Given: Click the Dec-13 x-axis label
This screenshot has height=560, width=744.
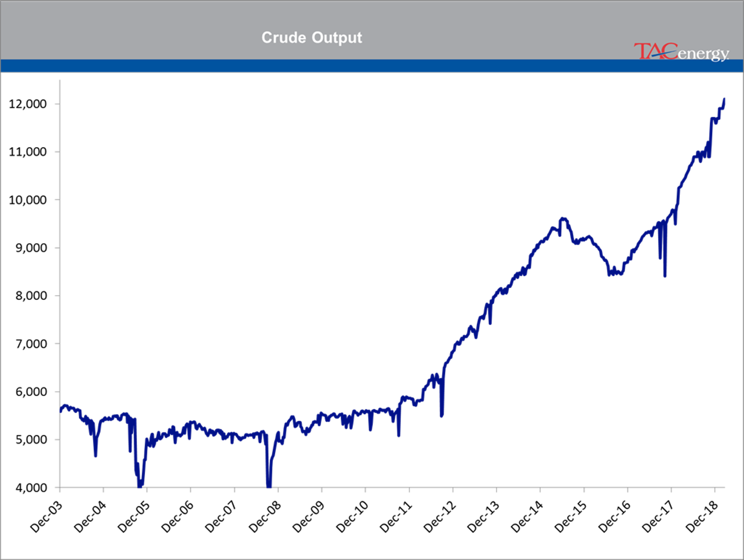Looking at the screenshot, I should click(483, 517).
